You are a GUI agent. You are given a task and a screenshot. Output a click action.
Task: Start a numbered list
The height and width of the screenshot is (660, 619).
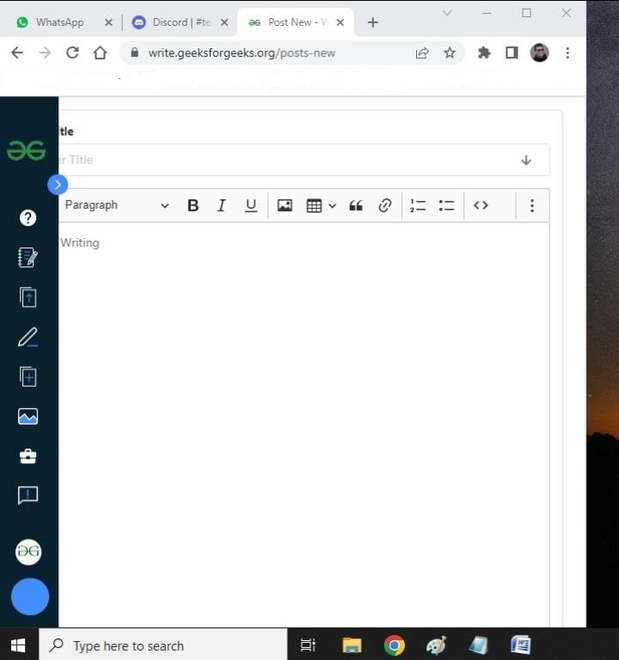(x=418, y=205)
